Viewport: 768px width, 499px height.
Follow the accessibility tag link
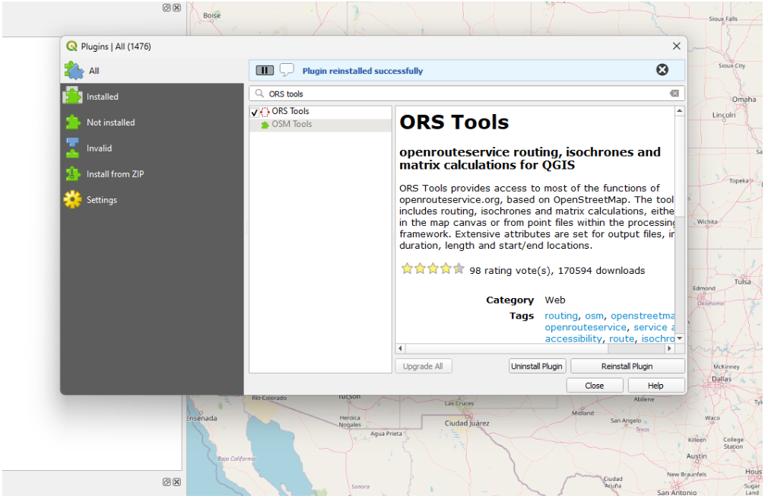tap(573, 339)
